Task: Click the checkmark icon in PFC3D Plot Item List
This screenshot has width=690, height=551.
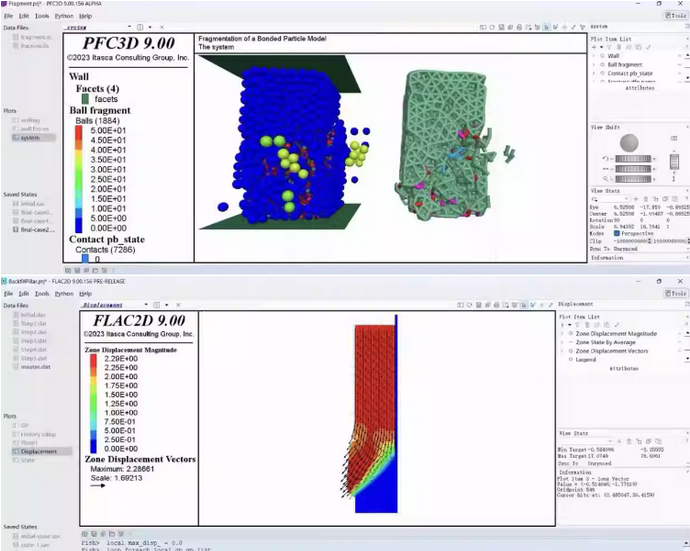Action: pos(648,47)
